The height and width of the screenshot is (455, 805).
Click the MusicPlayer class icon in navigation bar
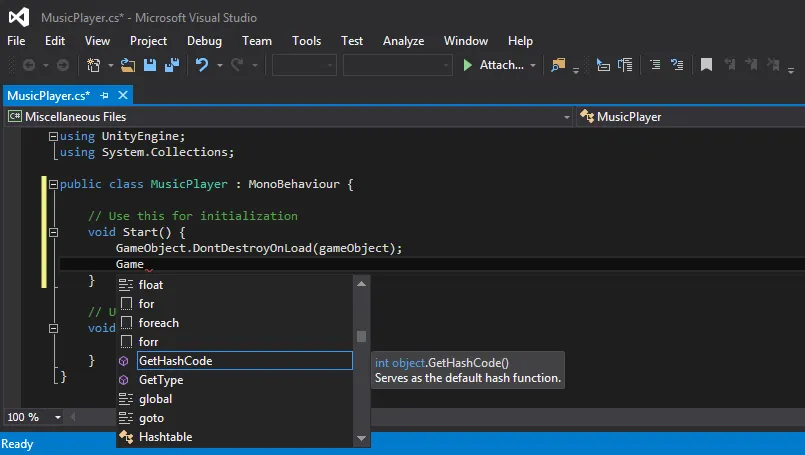587,117
